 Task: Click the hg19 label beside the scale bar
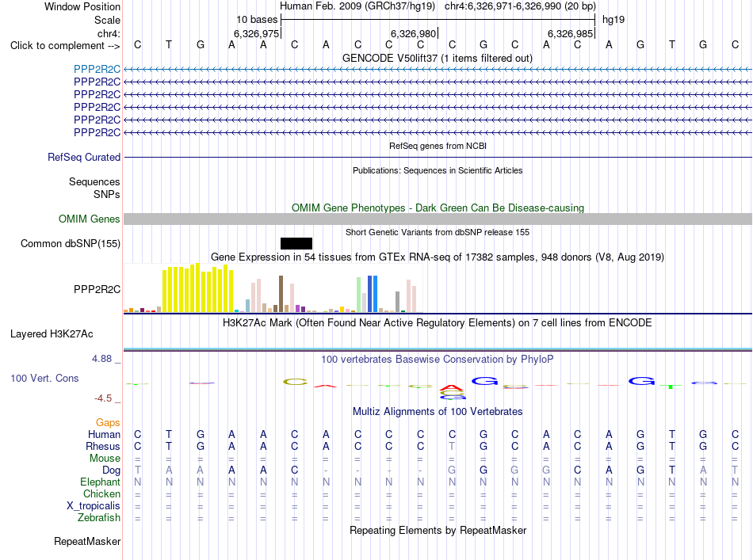point(613,20)
